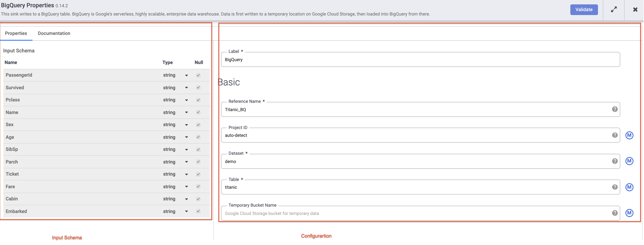Toggle macro icon for Table
This screenshot has width=644, height=245.
pos(629,187)
